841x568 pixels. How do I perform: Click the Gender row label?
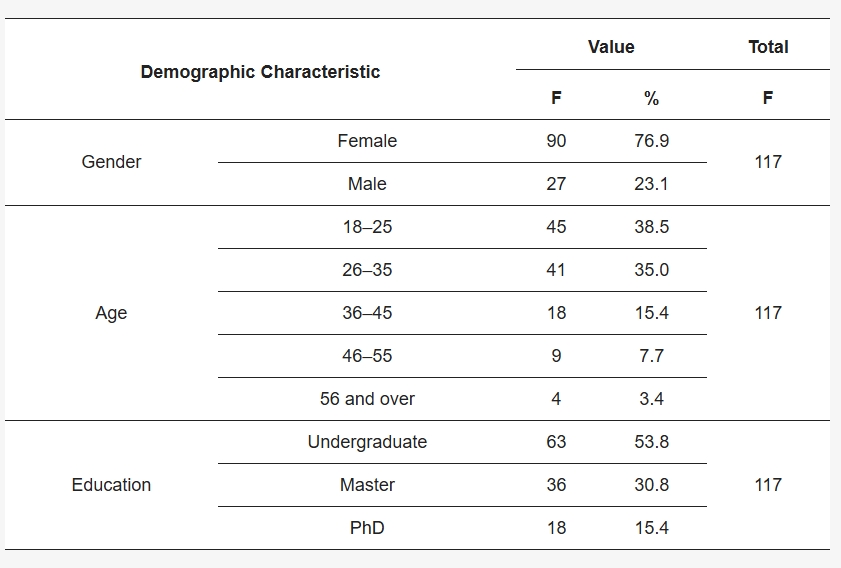(111, 162)
